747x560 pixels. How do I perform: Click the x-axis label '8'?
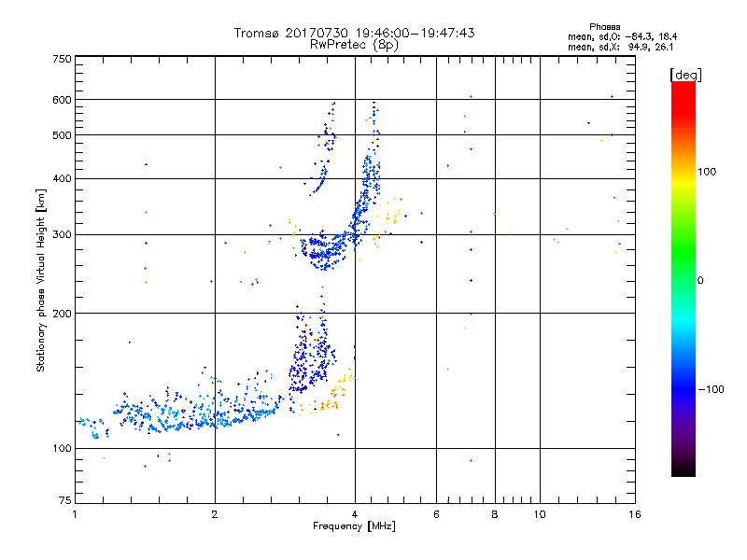(x=495, y=514)
